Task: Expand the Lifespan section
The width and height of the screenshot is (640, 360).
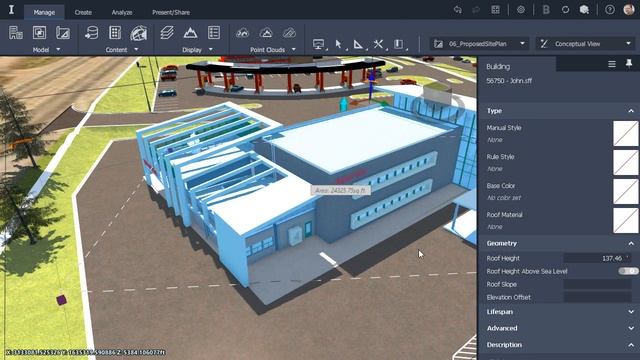Action: point(631,312)
